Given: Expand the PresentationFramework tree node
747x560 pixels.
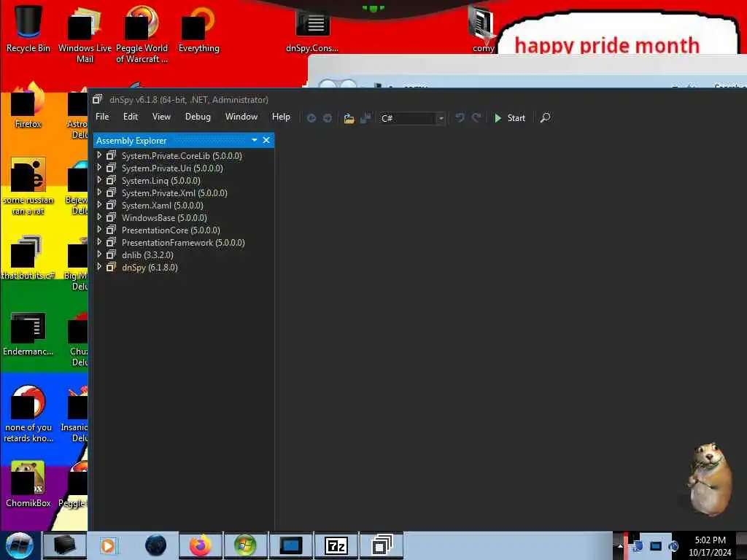Looking at the screenshot, I should pos(99,241).
